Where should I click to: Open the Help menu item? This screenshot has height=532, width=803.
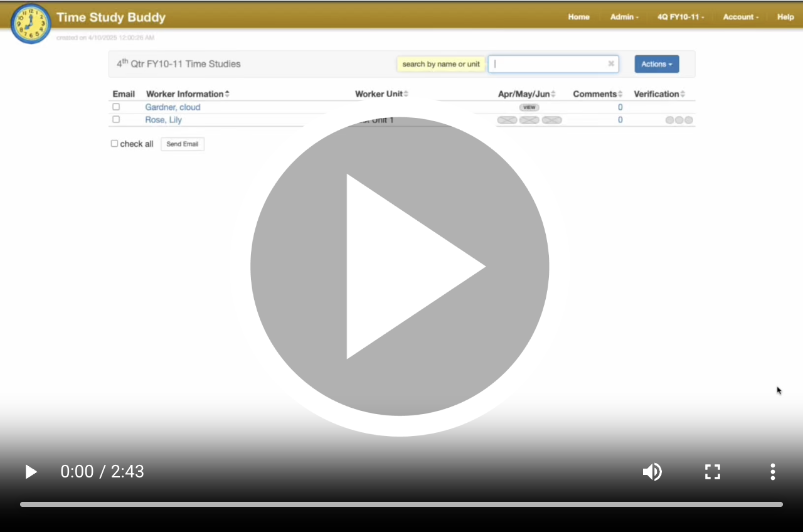(785, 17)
